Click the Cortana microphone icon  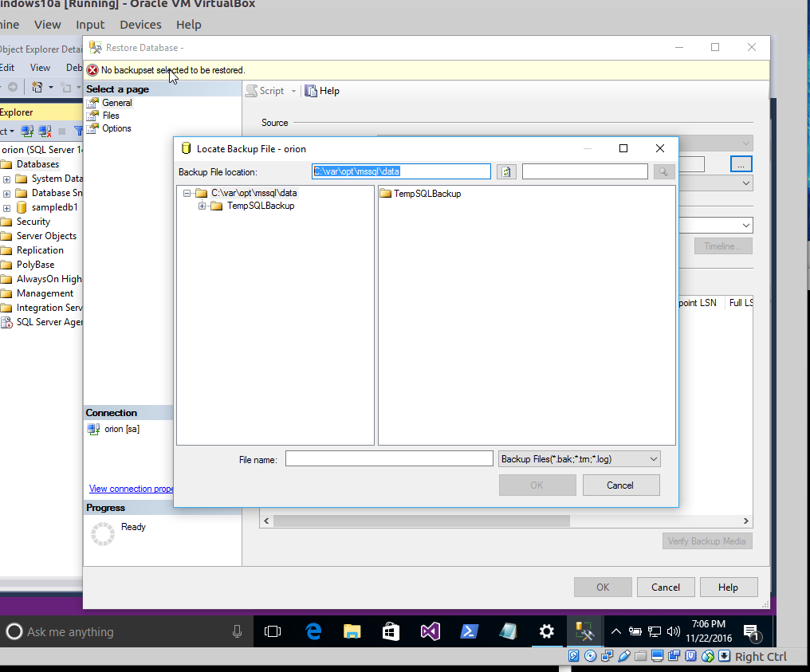(x=237, y=631)
